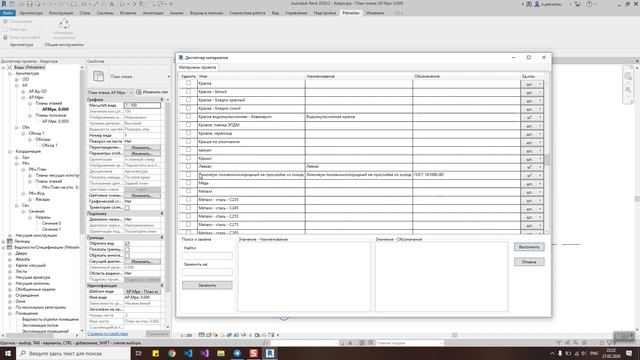The image size is (640, 360).
Task: Open Visual Studio Code from the taskbar
Action: pos(188,353)
